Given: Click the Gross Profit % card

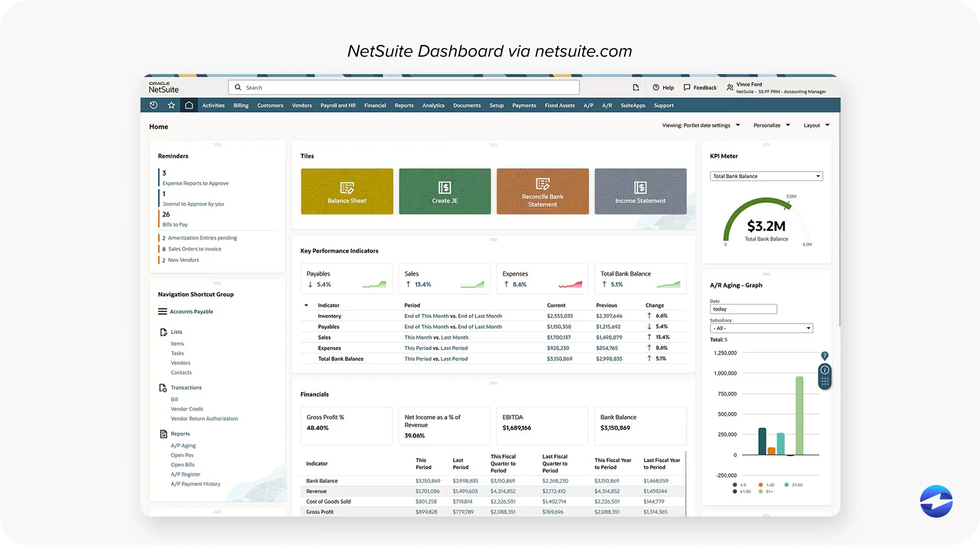Looking at the screenshot, I should point(346,426).
